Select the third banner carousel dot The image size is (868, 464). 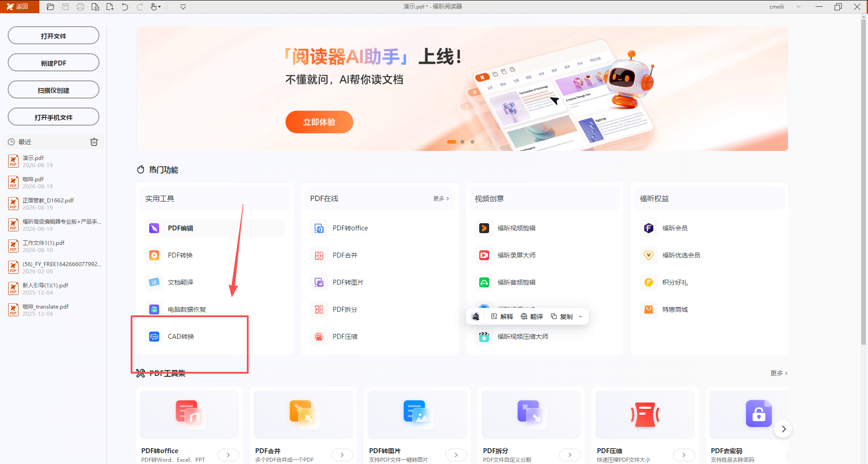(x=472, y=142)
